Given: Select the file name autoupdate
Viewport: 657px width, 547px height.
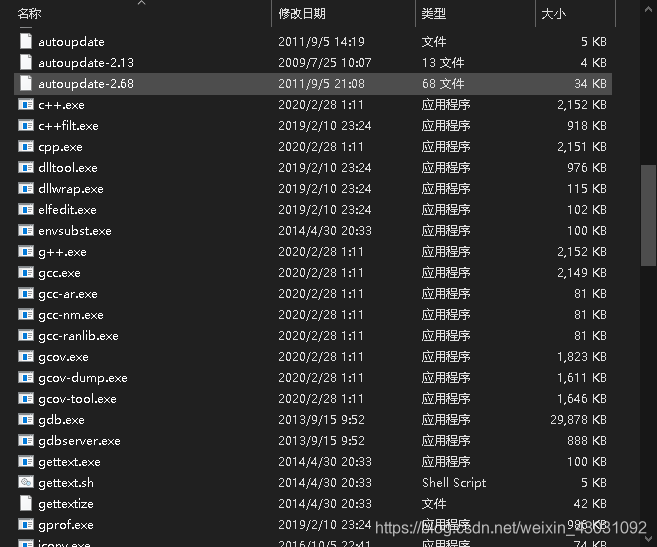Looking at the screenshot, I should click(x=72, y=42).
